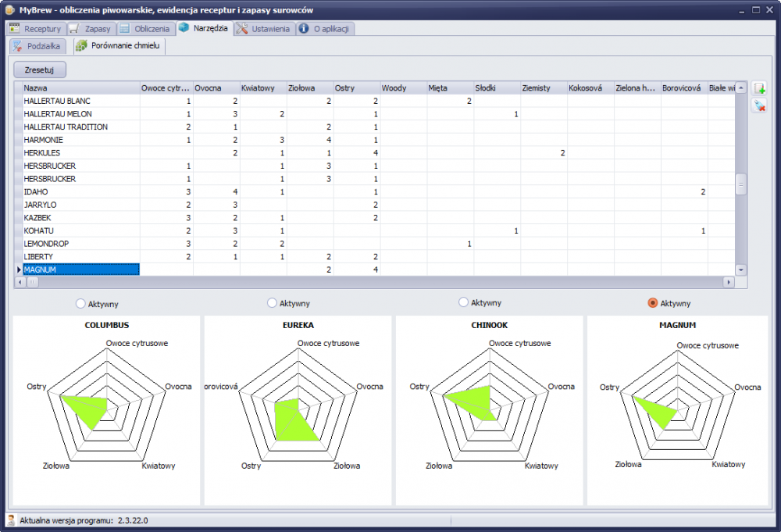Click the remove hop icon with red X
Image resolution: width=781 pixels, height=532 pixels.
[759, 105]
